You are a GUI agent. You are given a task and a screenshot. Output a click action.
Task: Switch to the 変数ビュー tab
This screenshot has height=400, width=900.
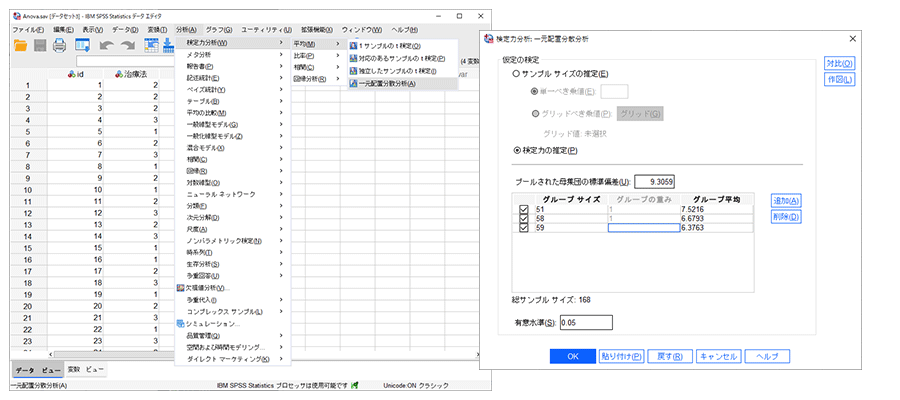pos(85,369)
